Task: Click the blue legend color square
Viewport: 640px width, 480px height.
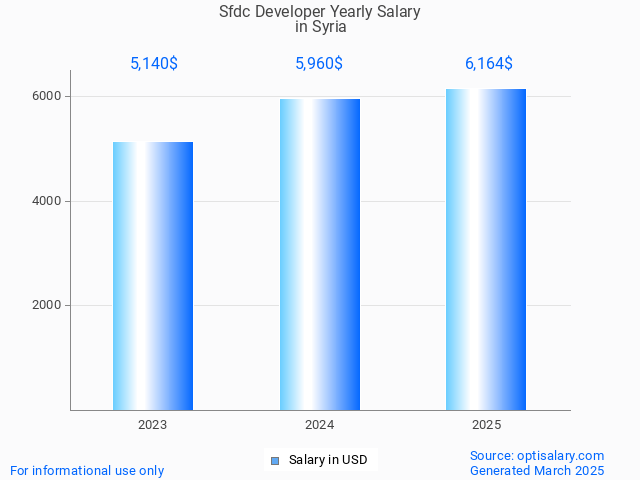Action: tap(275, 461)
